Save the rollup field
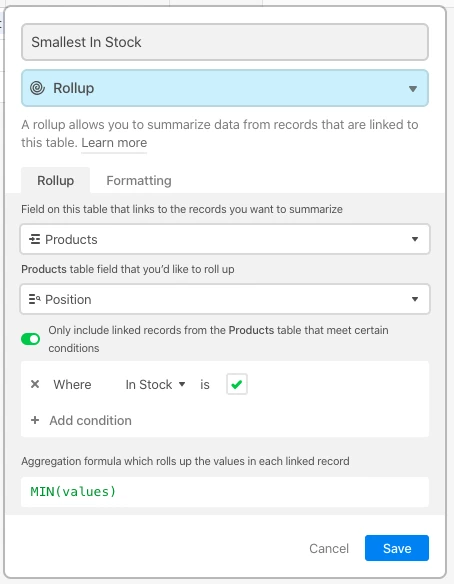Image resolution: width=454 pixels, height=584 pixels. click(x=397, y=548)
